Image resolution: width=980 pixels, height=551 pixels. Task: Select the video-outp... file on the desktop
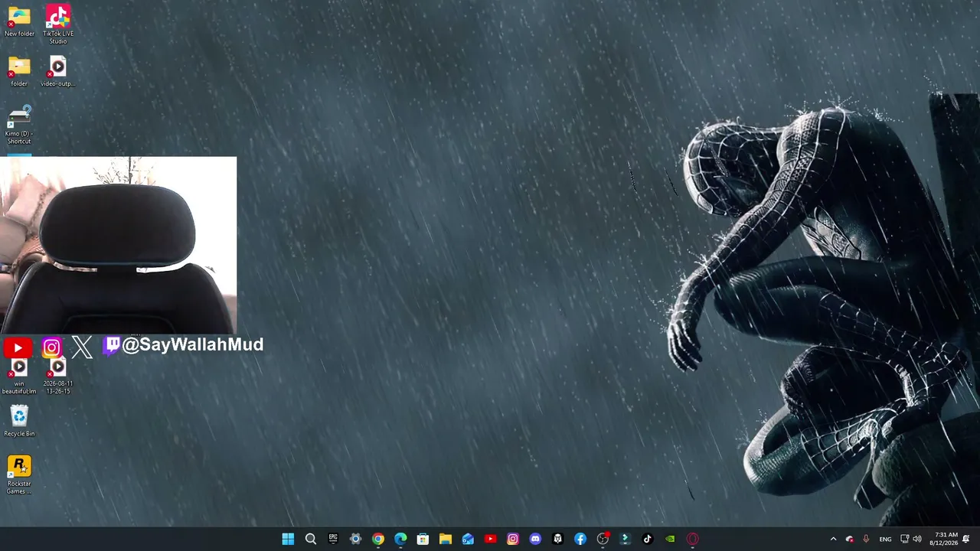[58, 71]
